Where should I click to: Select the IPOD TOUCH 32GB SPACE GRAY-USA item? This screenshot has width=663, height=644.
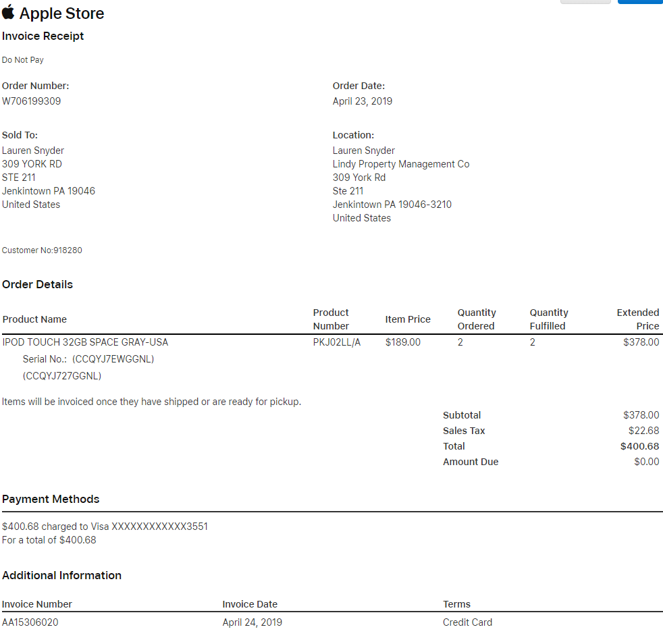point(85,342)
